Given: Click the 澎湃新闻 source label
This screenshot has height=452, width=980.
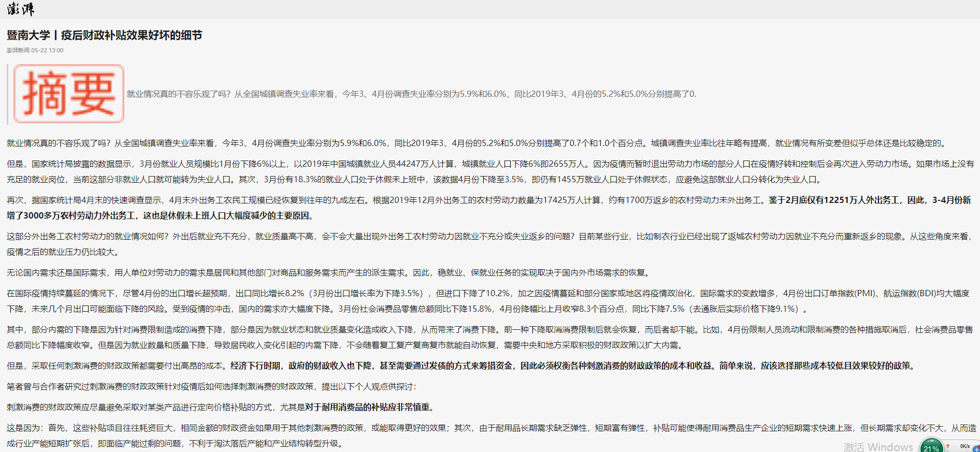Looking at the screenshot, I should click(x=18, y=50).
